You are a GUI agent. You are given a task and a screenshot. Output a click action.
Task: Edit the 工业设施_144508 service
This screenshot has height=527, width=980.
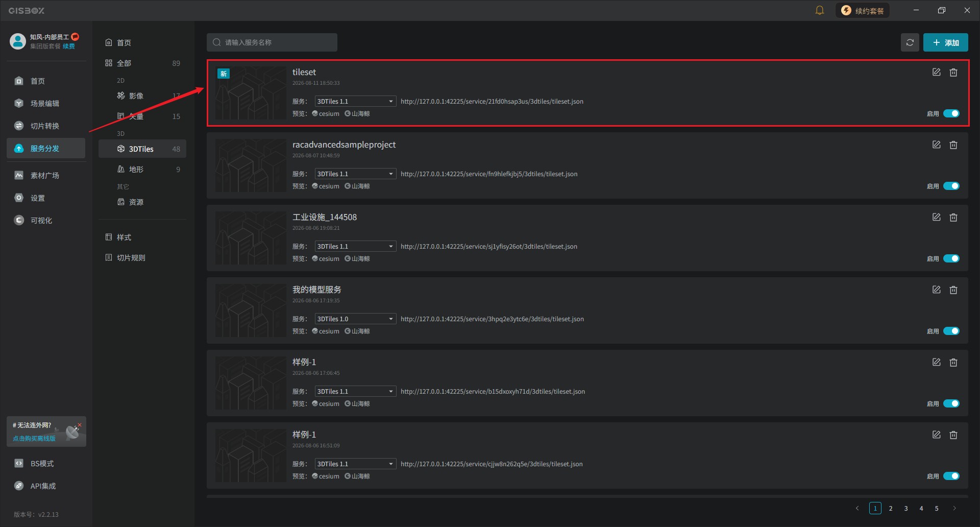(x=936, y=218)
